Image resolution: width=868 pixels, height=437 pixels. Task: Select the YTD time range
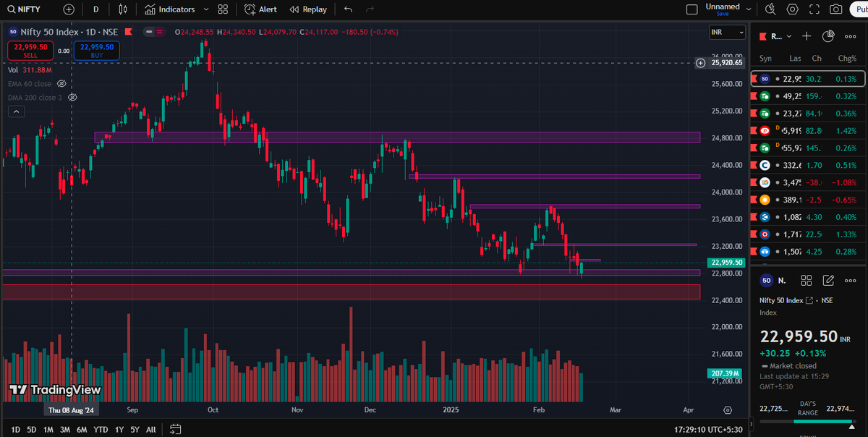[101, 429]
